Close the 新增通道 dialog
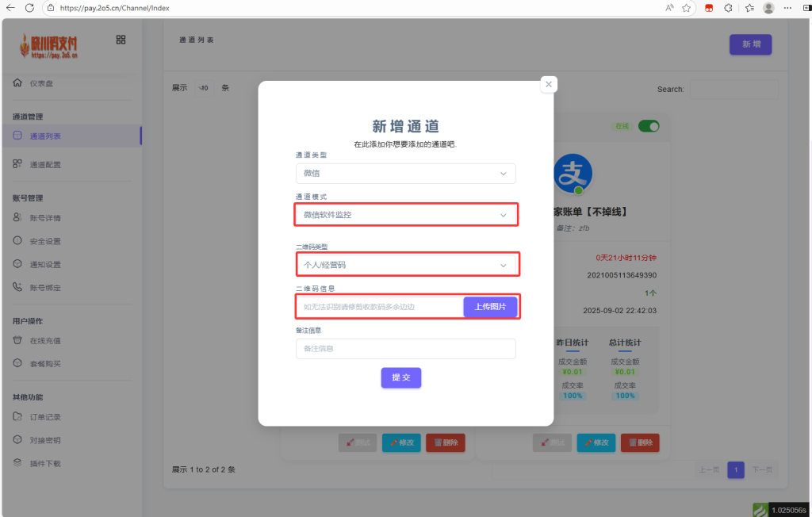This screenshot has height=517, width=812. pos(549,84)
